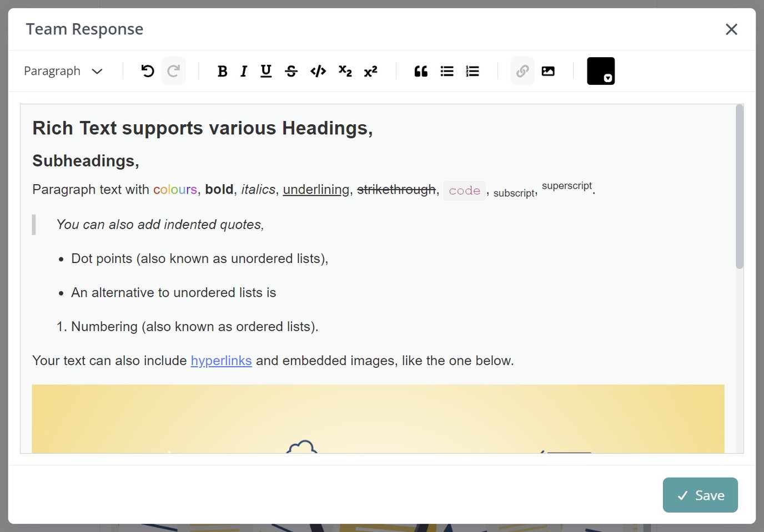Apply superscript formatting
Viewport: 764px width, 532px height.
coord(370,70)
